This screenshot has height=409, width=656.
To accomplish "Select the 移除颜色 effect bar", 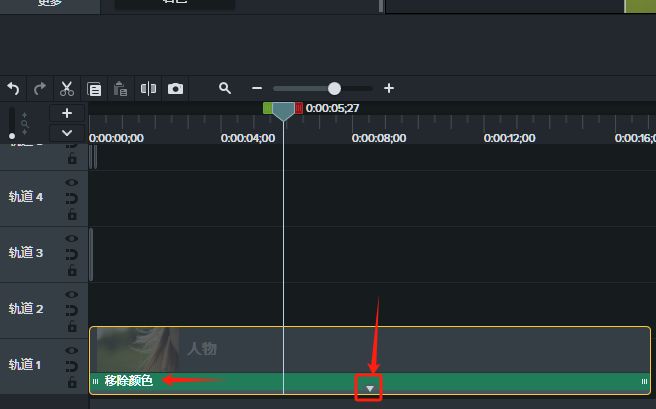I will [370, 381].
